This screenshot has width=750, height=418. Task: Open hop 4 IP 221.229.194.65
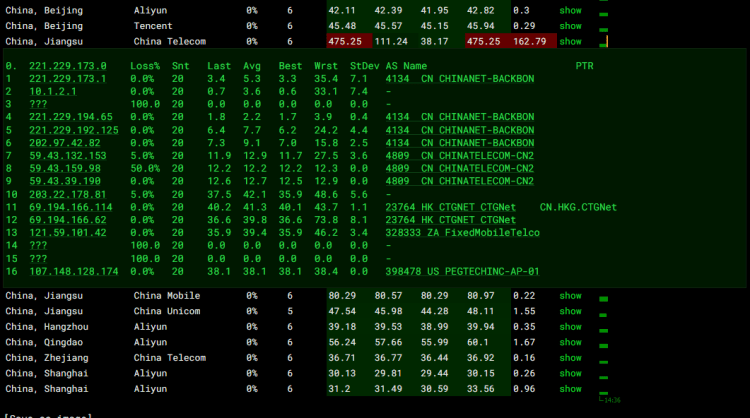pyautogui.click(x=71, y=117)
